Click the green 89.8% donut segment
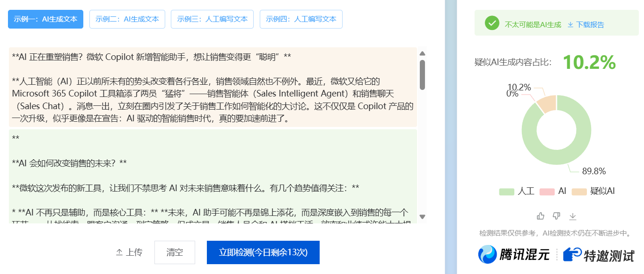The height and width of the screenshot is (274, 644). pos(557,157)
